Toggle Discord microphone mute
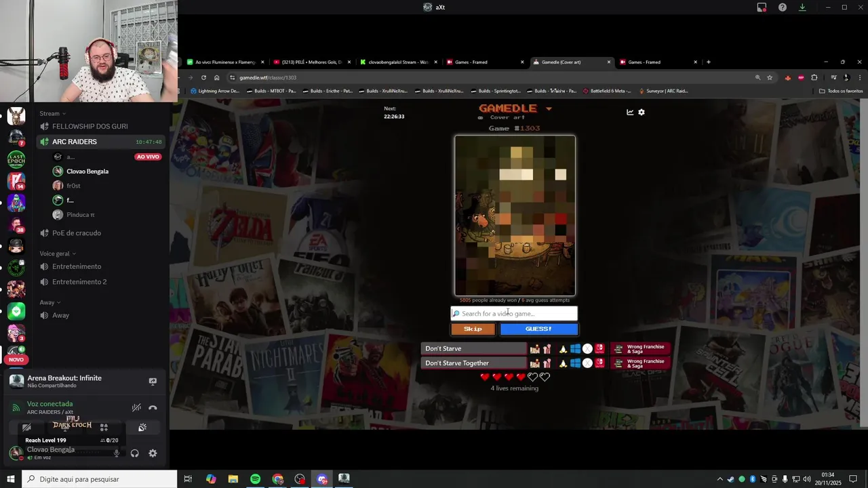The height and width of the screenshot is (488, 868). click(x=117, y=453)
